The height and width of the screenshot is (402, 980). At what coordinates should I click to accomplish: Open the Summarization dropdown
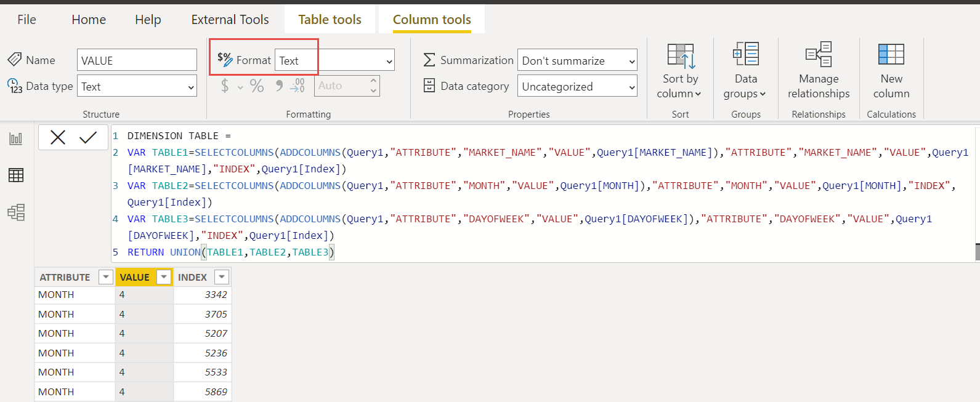tap(577, 60)
